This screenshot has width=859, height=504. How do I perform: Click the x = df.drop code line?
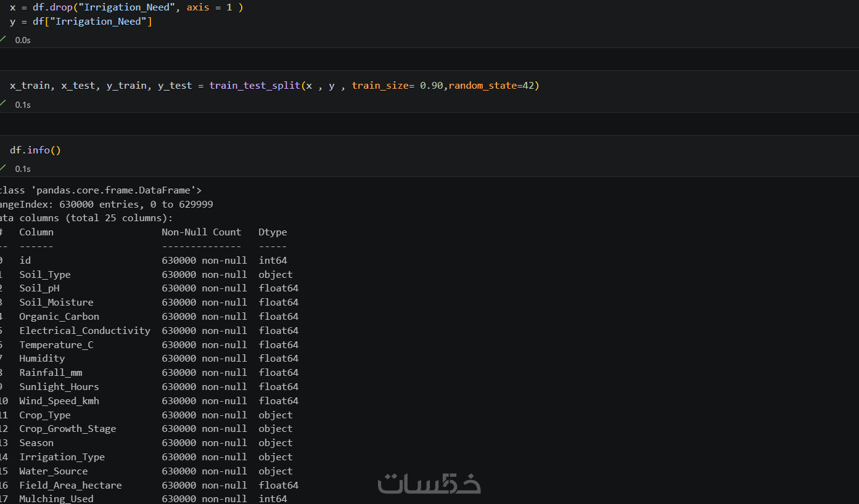pos(126,7)
